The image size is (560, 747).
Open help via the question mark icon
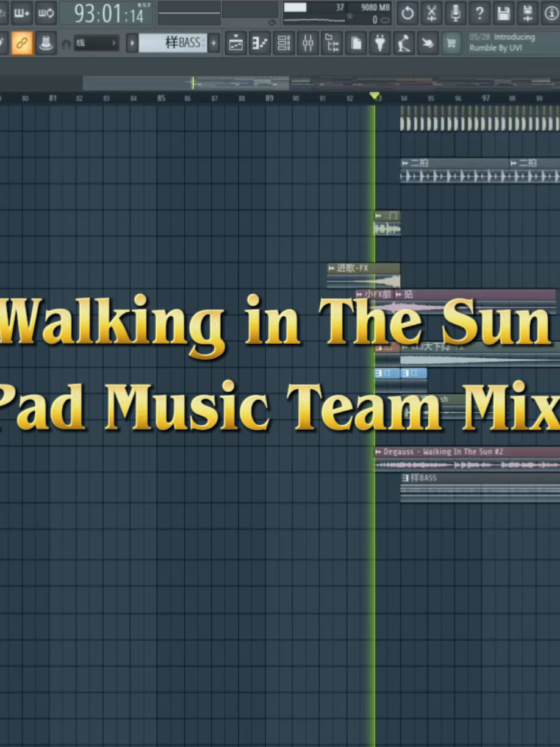479,13
